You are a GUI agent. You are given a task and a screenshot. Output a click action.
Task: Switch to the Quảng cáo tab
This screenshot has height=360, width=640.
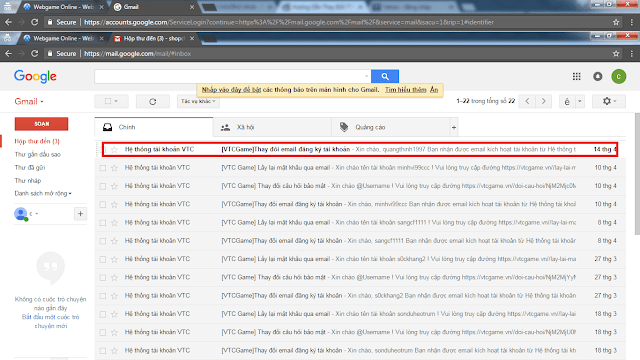[391, 127]
